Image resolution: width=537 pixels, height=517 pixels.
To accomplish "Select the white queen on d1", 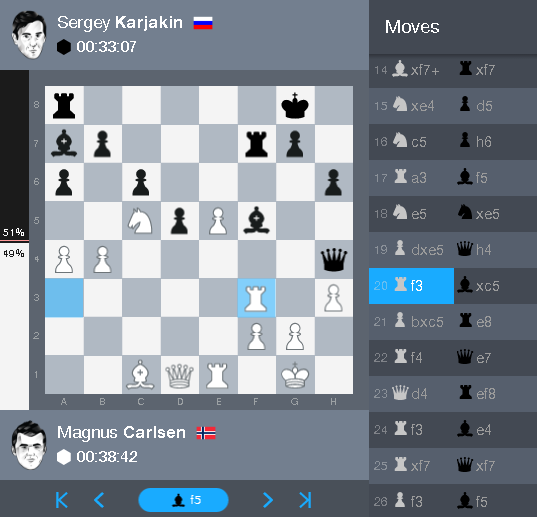I will [179, 376].
